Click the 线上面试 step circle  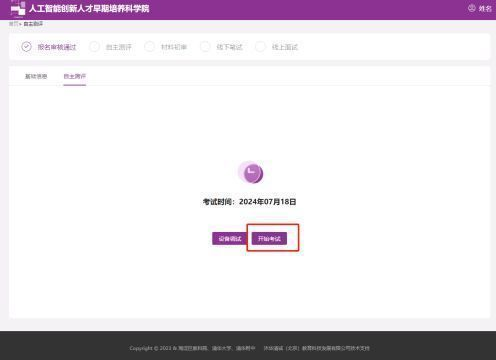click(260, 47)
